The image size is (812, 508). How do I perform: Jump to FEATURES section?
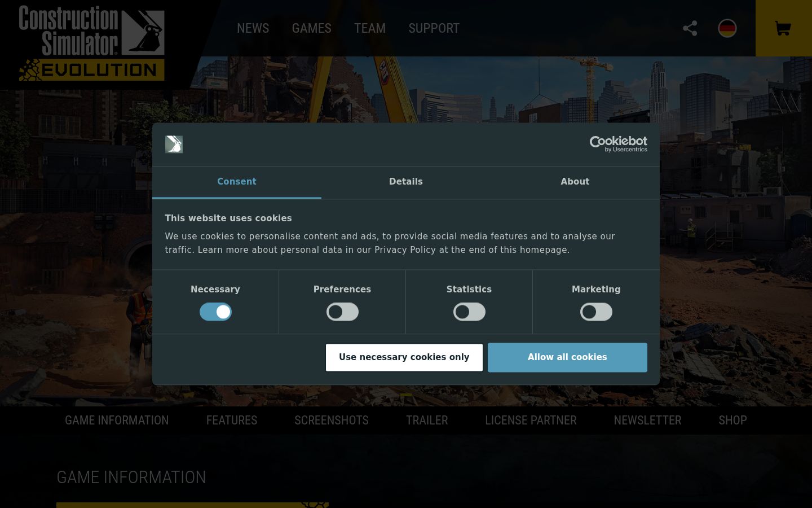[x=232, y=421]
